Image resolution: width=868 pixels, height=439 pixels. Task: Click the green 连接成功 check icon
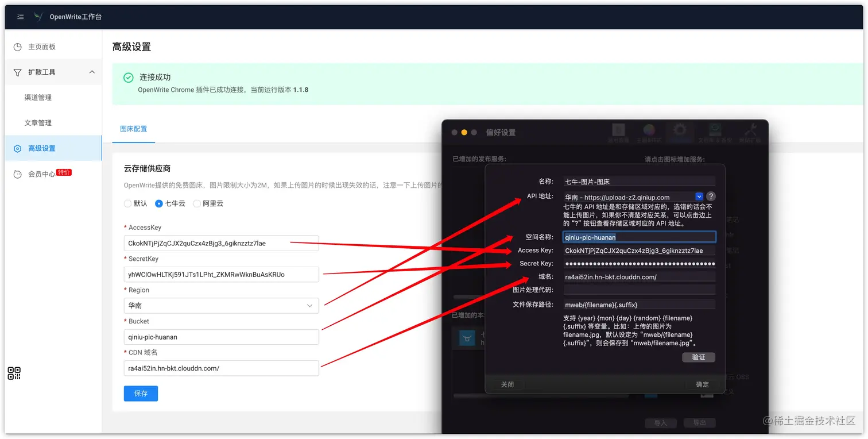point(129,78)
